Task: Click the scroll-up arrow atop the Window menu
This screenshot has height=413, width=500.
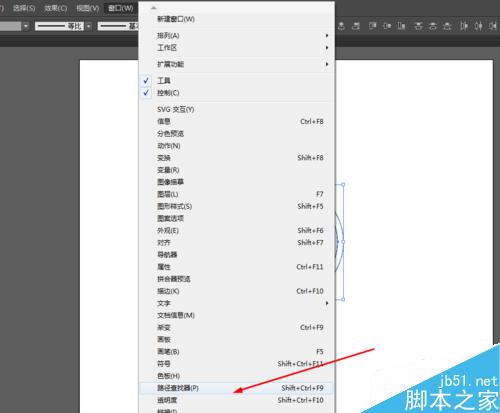Action: [153, 7]
